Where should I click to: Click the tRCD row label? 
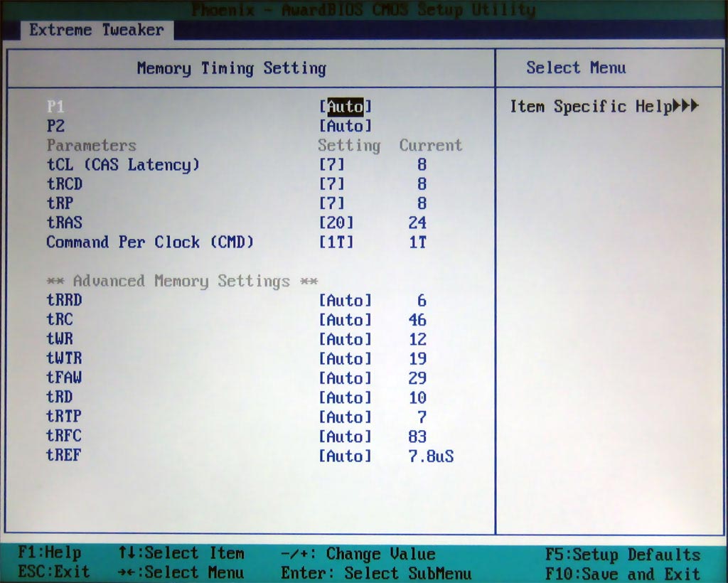(x=65, y=184)
